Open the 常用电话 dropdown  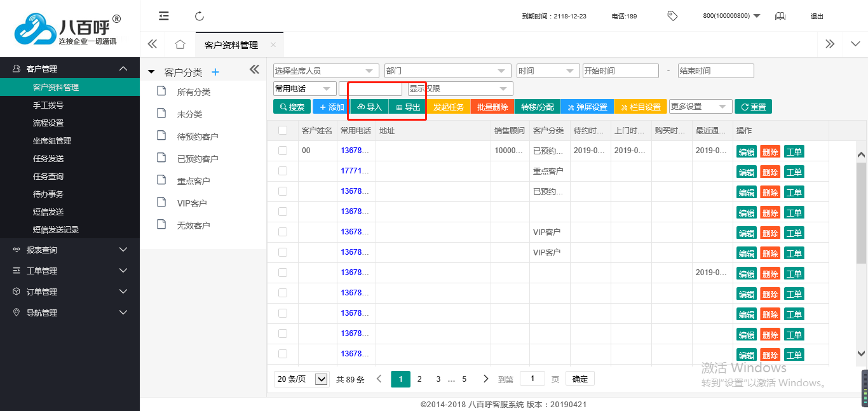point(304,88)
